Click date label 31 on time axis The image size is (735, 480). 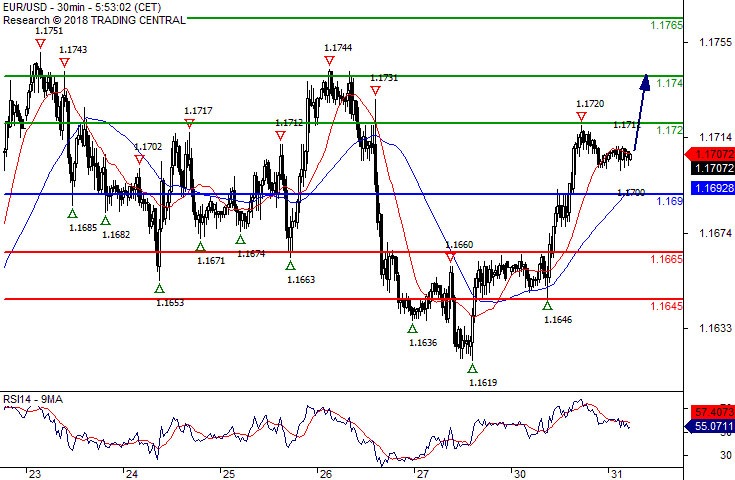click(x=616, y=474)
